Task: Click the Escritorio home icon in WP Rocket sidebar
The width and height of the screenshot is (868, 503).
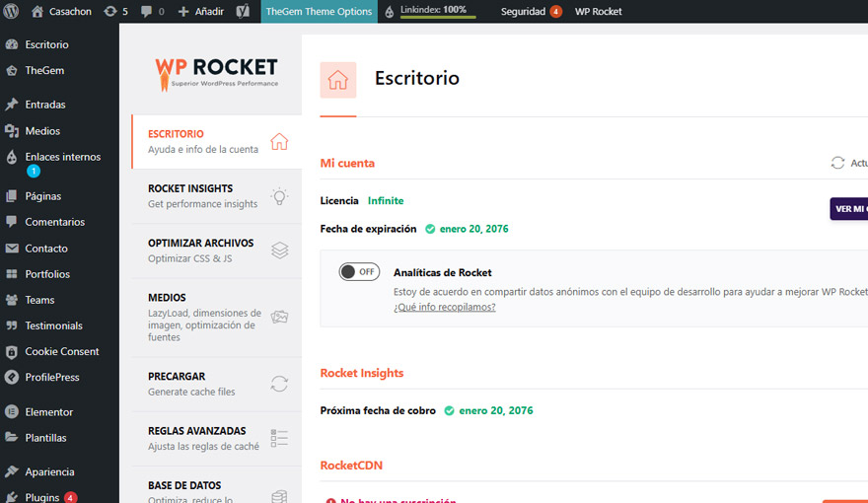Action: (279, 141)
